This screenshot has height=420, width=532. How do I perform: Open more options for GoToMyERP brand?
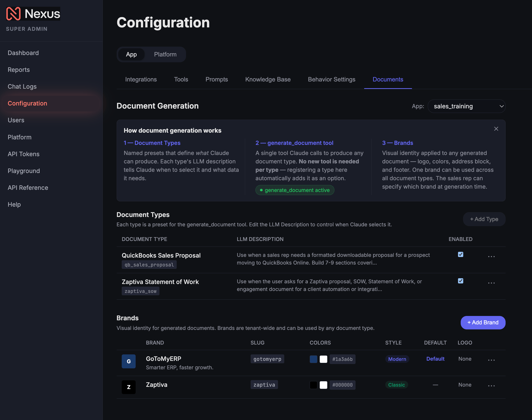tap(491, 360)
